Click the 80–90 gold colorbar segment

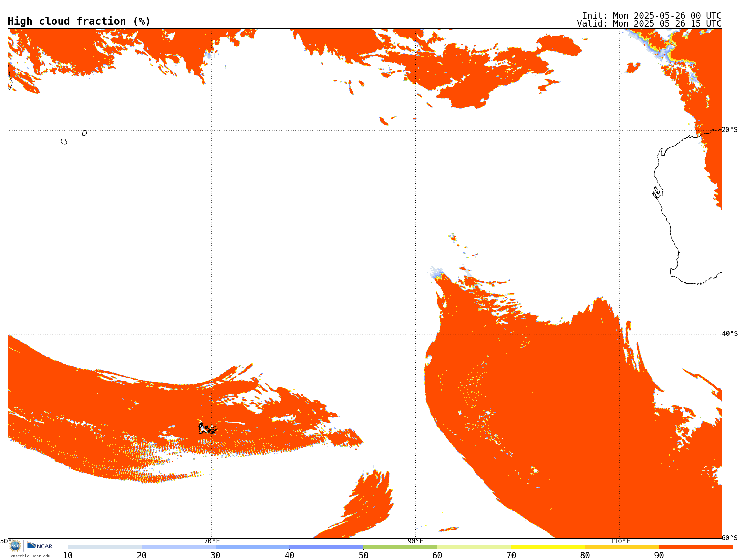pos(622,547)
